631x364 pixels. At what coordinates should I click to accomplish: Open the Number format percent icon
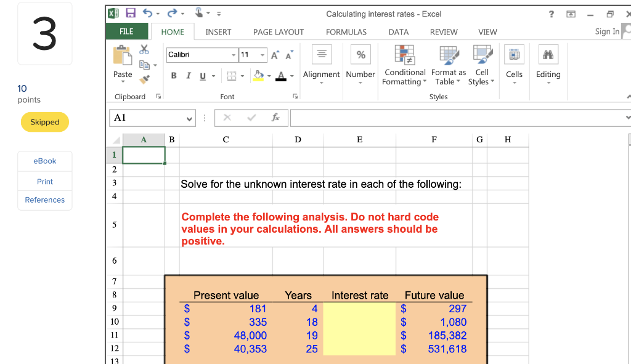tap(360, 54)
